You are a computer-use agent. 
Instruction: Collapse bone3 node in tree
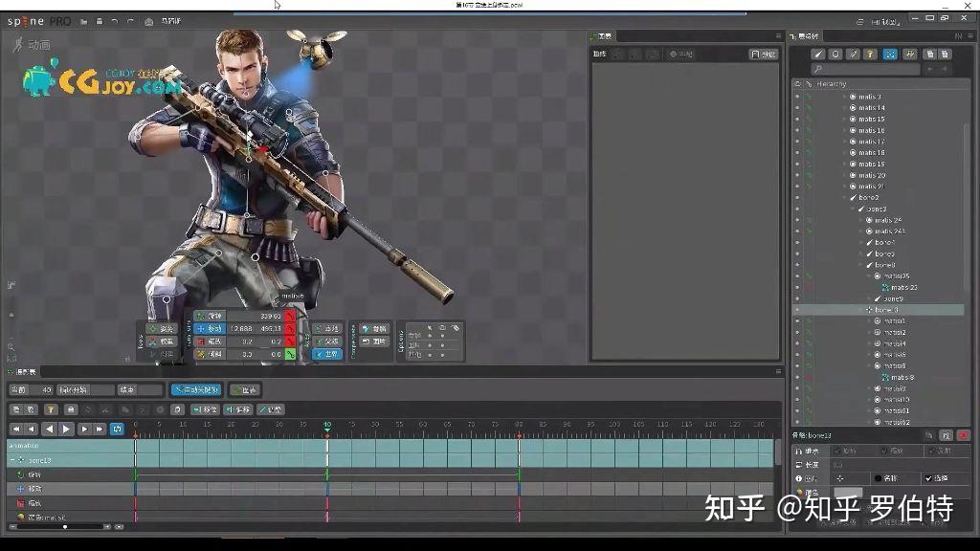pyautogui.click(x=853, y=209)
